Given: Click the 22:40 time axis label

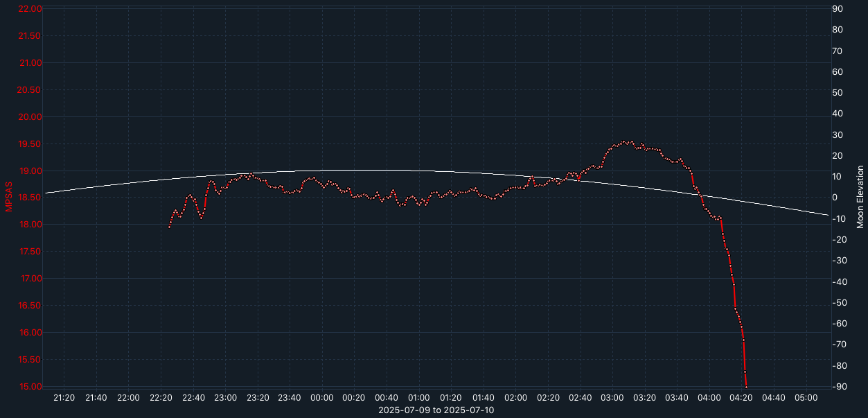Looking at the screenshot, I should click(193, 398).
